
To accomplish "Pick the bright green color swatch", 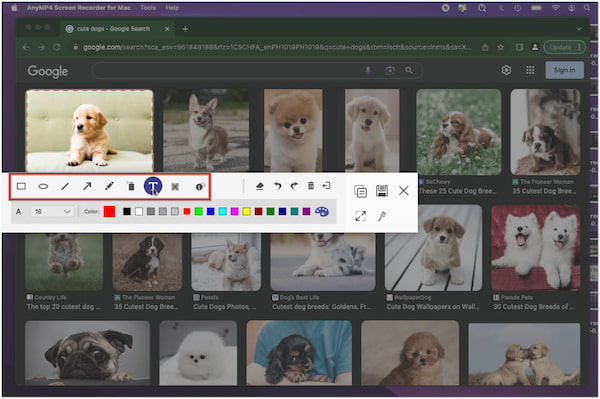I will click(199, 212).
